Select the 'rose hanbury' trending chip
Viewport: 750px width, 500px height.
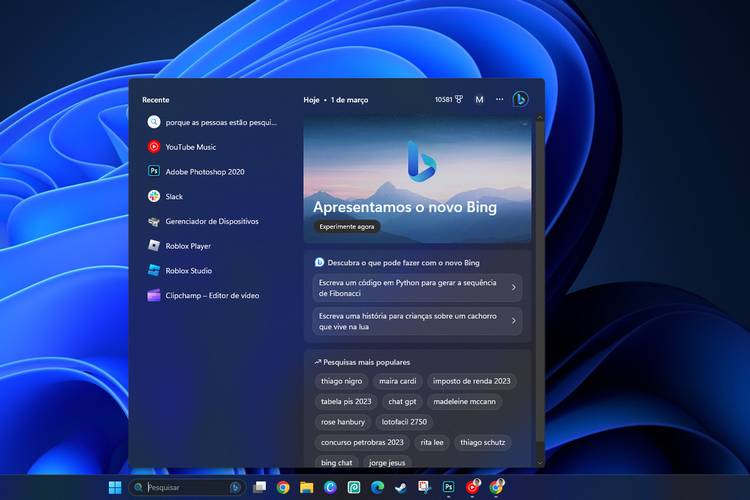click(x=342, y=422)
